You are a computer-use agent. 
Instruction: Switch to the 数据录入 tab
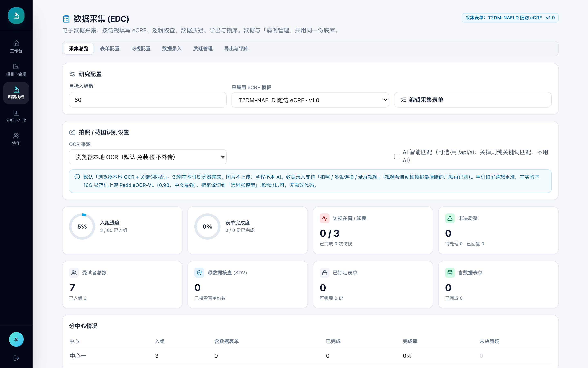[x=172, y=49]
